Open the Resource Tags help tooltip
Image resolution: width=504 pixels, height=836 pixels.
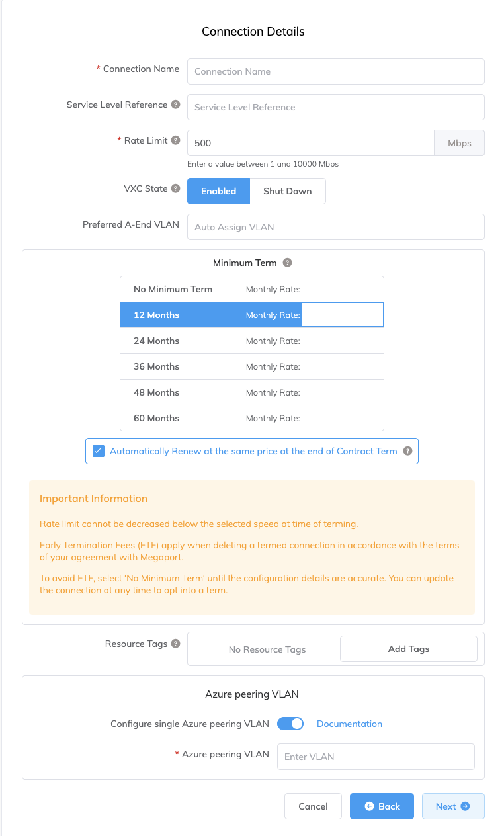coord(175,643)
